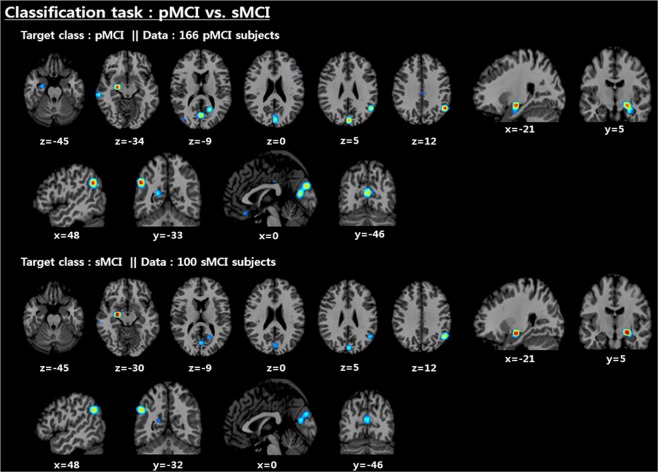The height and width of the screenshot is (472, 658).
Task: View the sMCI group x=0 midsagittal slice image
Action: pyautogui.click(x=271, y=417)
